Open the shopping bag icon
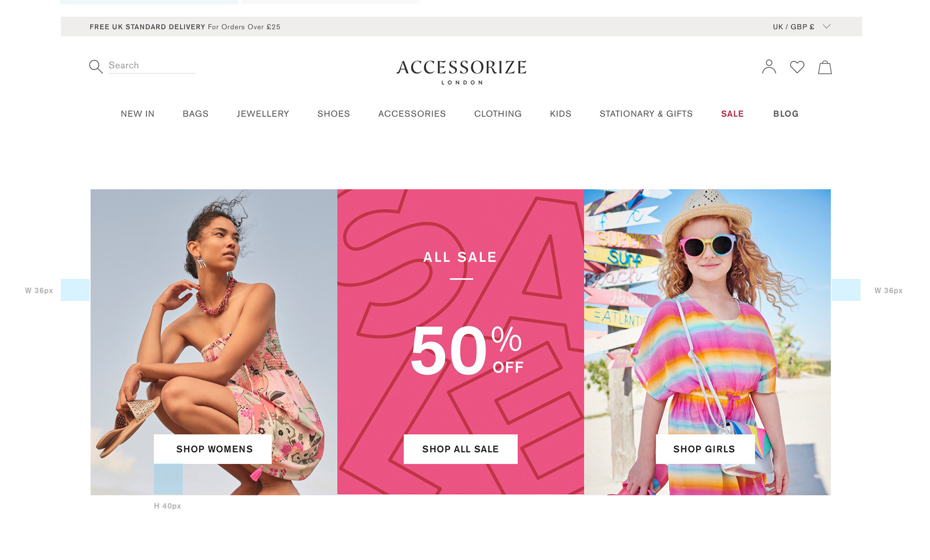Image resolution: width=930 pixels, height=560 pixels. pyautogui.click(x=825, y=67)
